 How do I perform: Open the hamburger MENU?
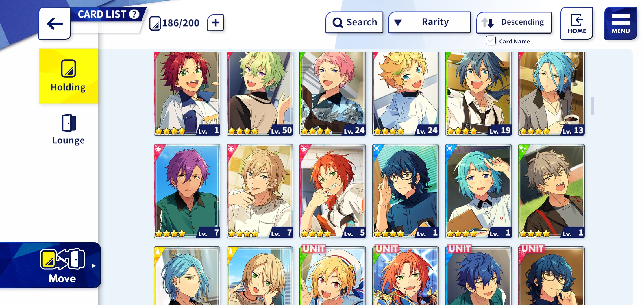click(x=621, y=23)
